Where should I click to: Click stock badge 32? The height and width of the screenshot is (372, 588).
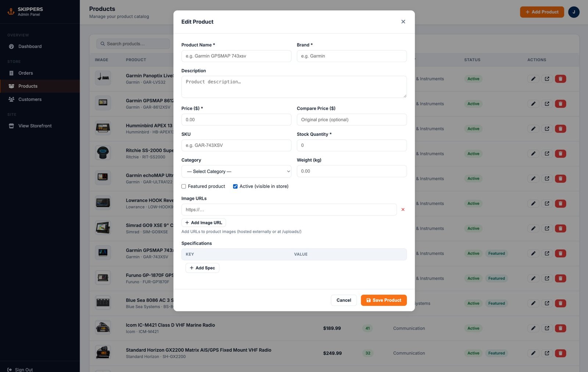tap(368, 353)
